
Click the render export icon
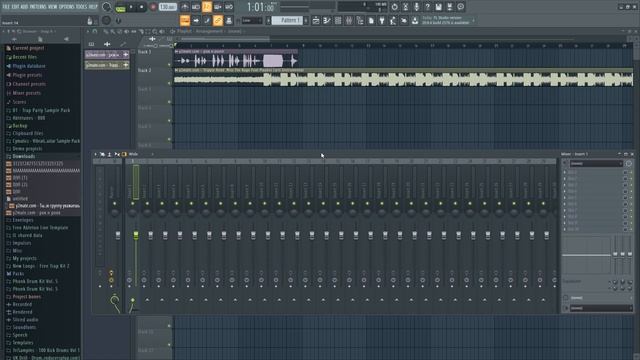click(449, 7)
